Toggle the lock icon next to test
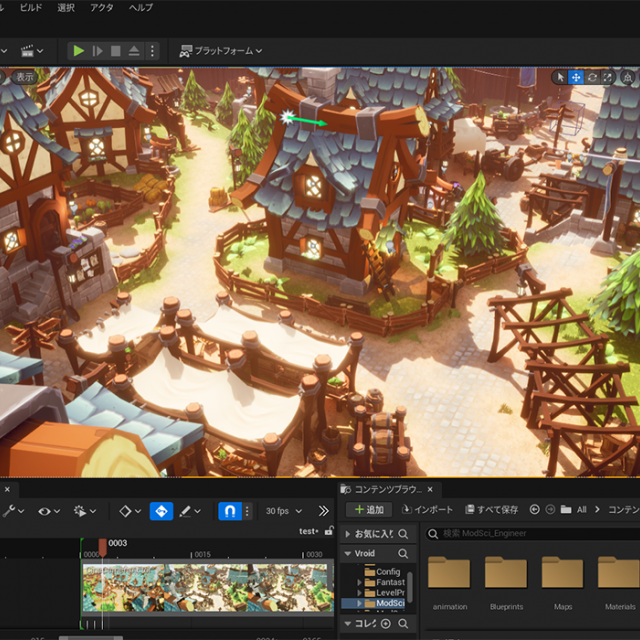640x640 pixels. point(327,531)
